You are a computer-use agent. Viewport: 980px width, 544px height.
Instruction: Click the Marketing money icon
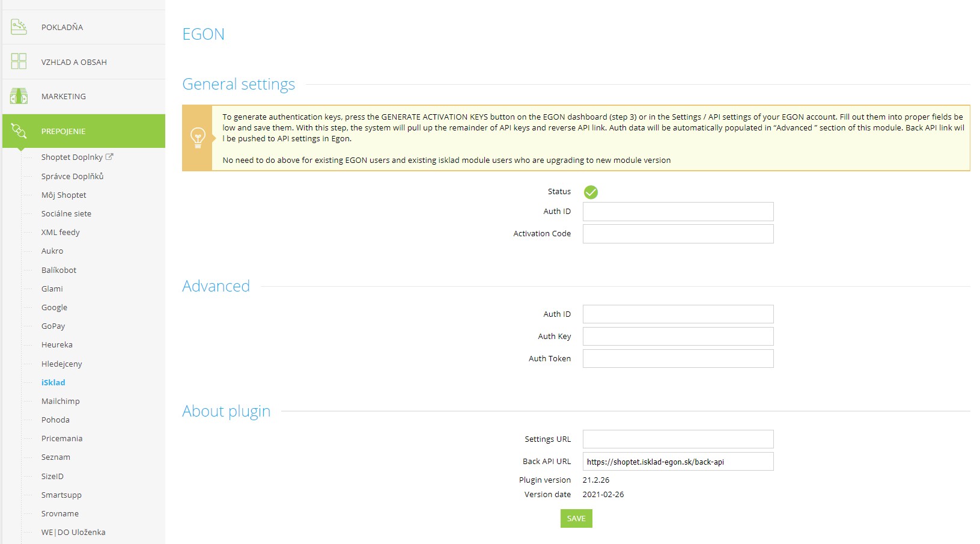click(19, 96)
